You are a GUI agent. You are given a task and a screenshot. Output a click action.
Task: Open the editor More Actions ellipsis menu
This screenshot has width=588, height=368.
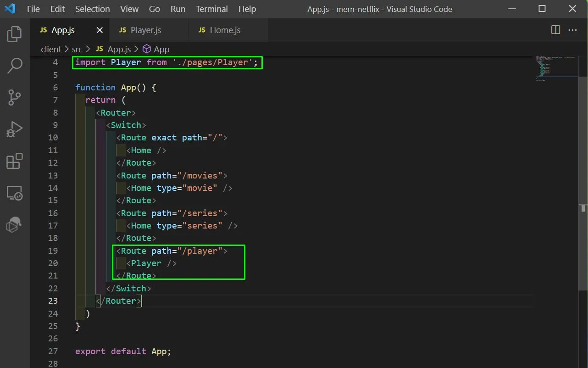572,30
